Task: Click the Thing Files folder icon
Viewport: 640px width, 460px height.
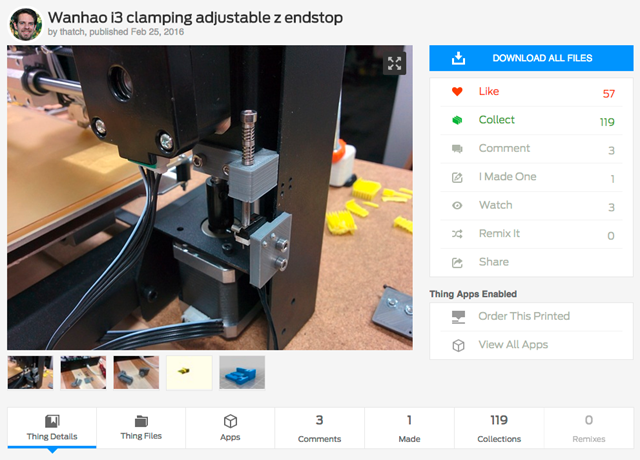Action: pos(141,421)
